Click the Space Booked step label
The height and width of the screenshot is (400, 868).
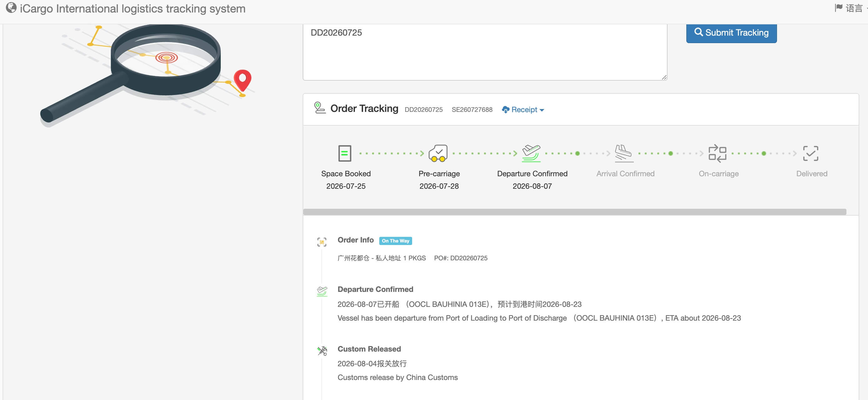(346, 174)
